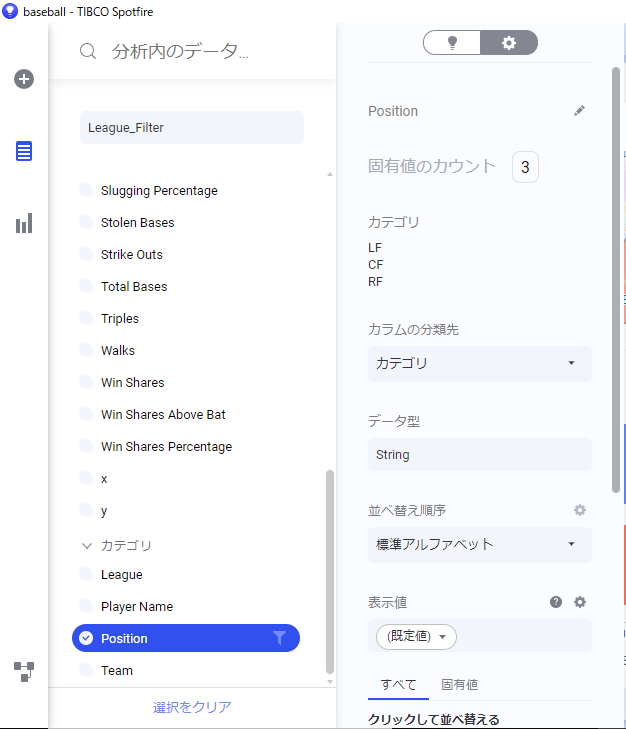Open the visualization types bar chart icon

click(x=24, y=223)
